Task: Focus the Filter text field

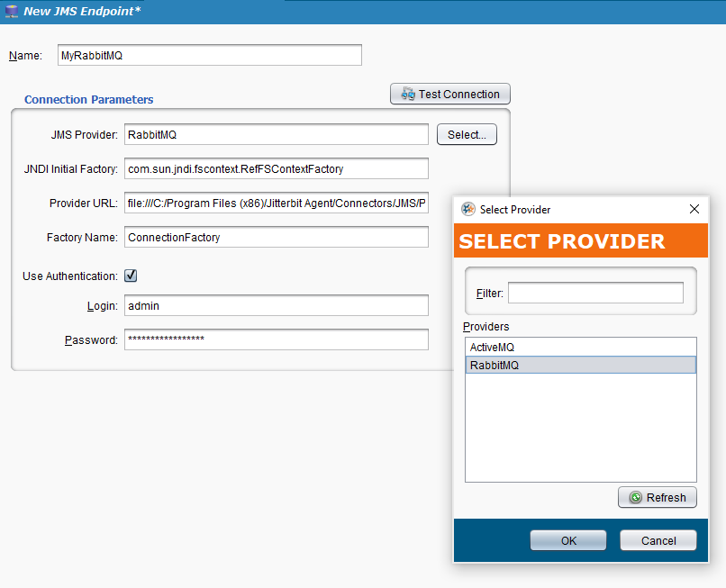Action: pyautogui.click(x=595, y=293)
